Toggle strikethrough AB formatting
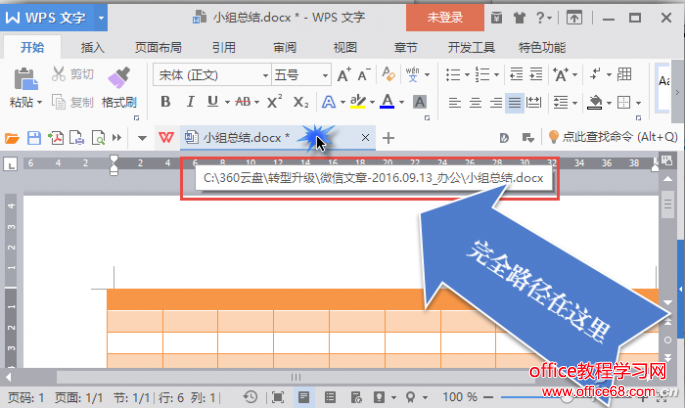This screenshot has height=408, width=685. tap(243, 102)
